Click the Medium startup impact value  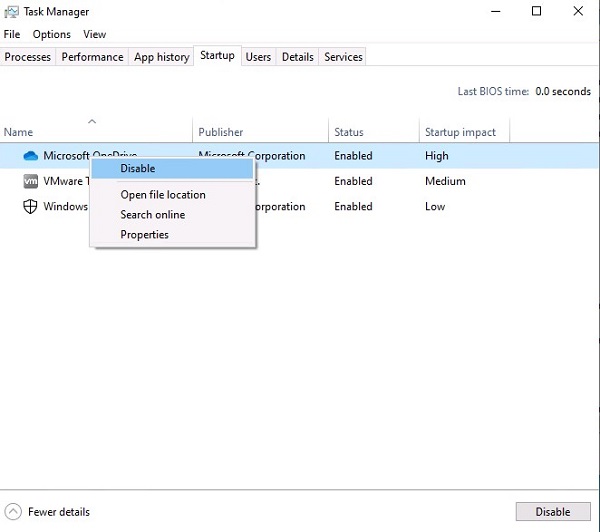pos(445,181)
